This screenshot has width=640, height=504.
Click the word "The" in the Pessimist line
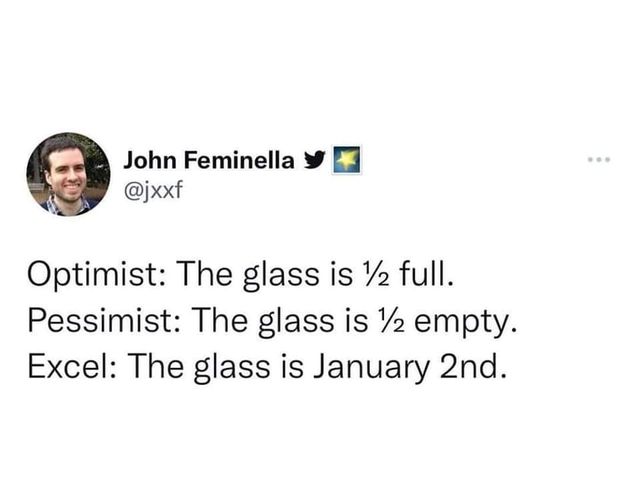click(x=221, y=320)
